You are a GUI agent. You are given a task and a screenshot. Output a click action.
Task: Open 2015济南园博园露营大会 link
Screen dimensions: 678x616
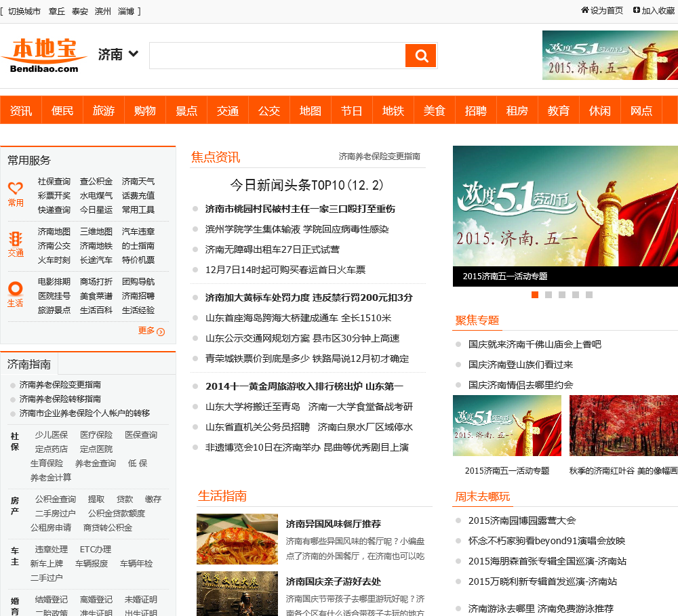[x=522, y=520]
